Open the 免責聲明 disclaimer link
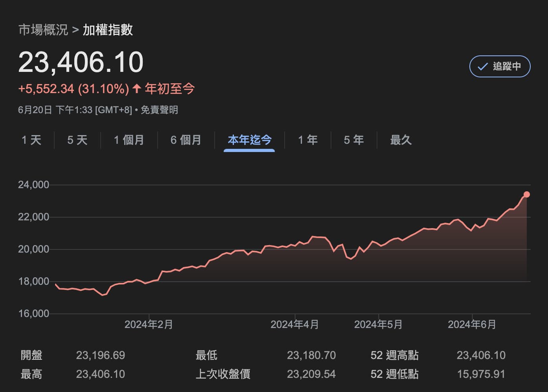This screenshot has height=392, width=548. [159, 110]
